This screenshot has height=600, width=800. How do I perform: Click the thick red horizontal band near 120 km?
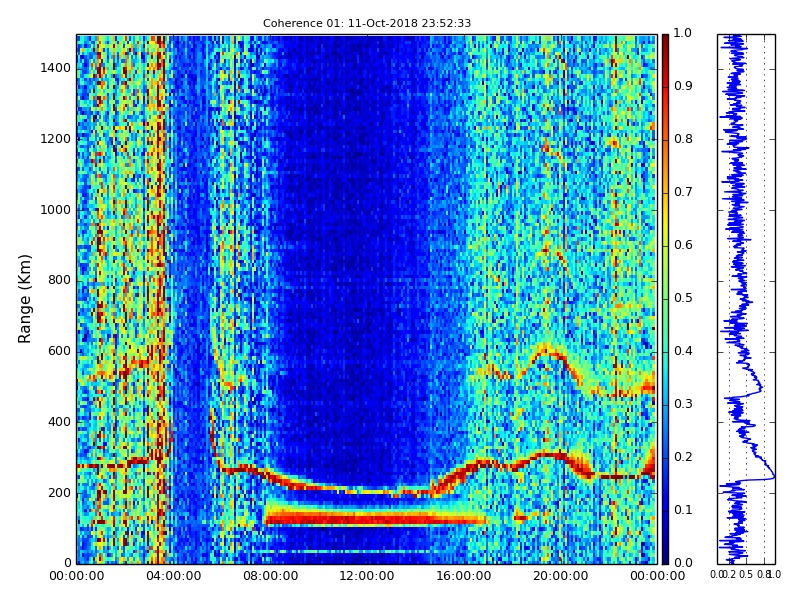click(375, 519)
